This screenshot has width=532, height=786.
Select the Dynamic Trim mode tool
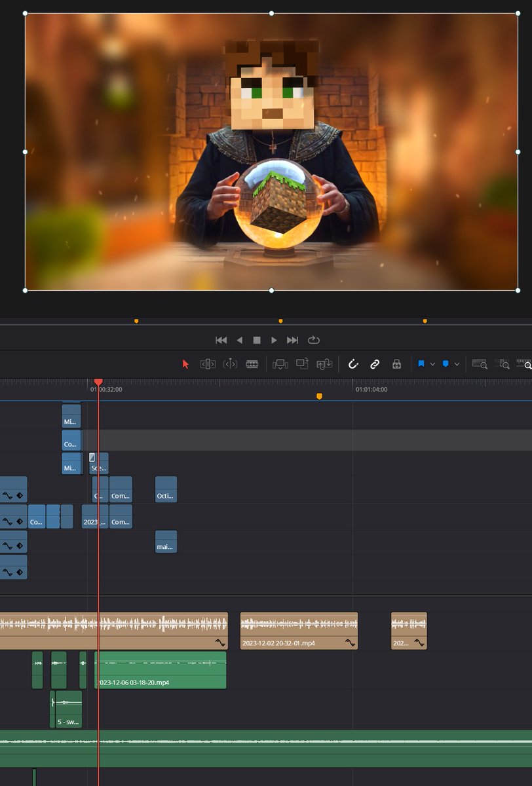pos(230,364)
